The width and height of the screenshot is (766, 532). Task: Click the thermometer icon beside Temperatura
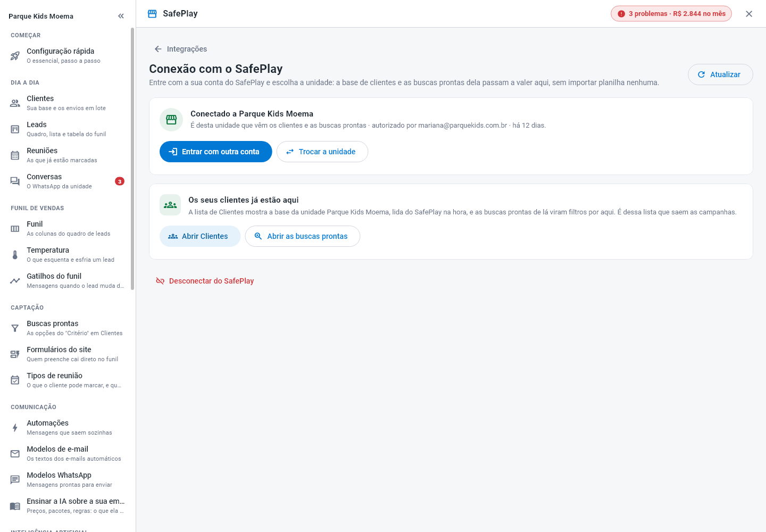click(15, 255)
